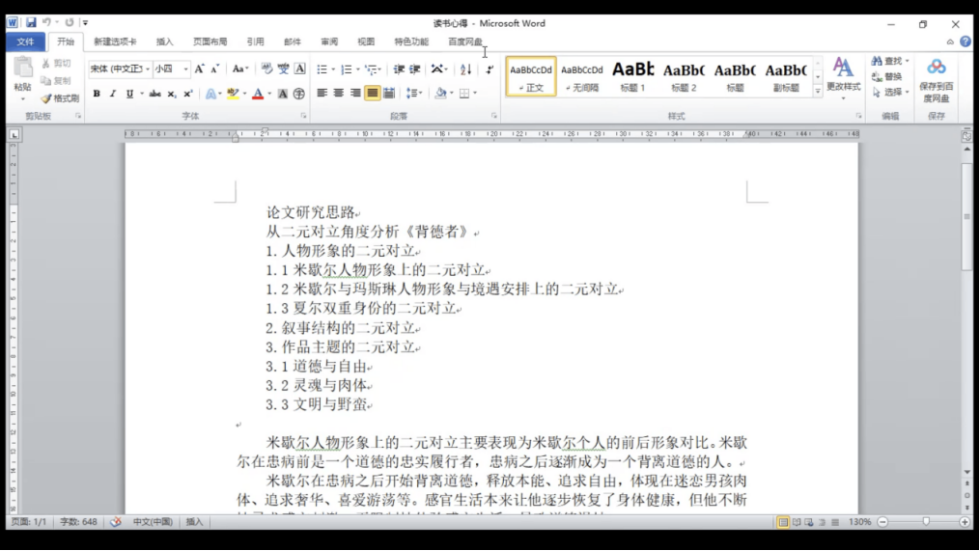Center align the paragraph

pos(338,94)
